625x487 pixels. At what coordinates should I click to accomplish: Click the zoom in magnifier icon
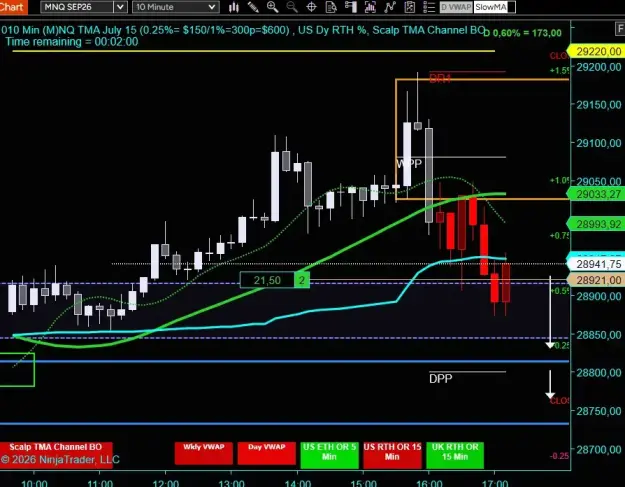pos(273,7)
